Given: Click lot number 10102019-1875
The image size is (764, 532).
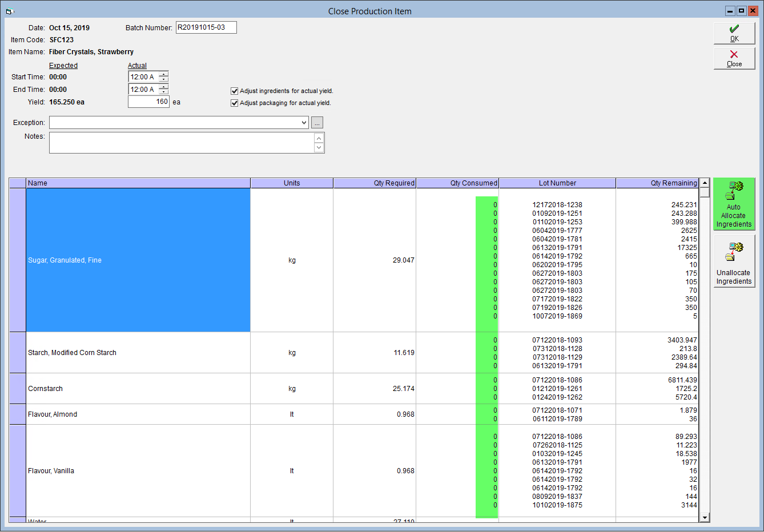Looking at the screenshot, I should point(557,505).
